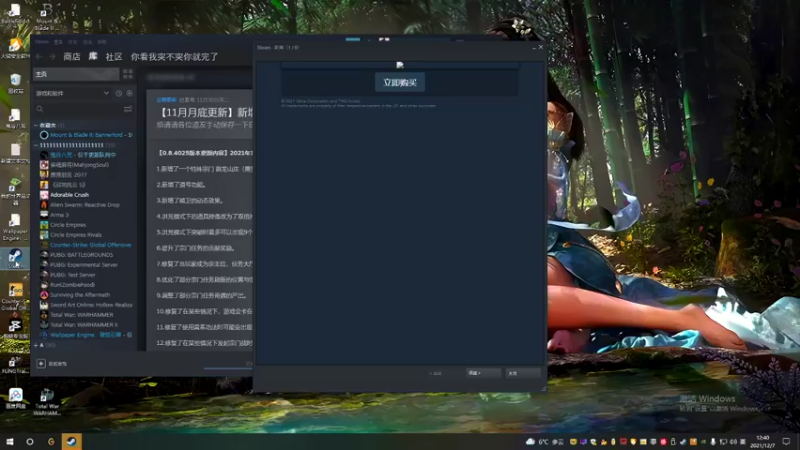
Task: Click volume speaker icon in tray
Action: (x=733, y=442)
